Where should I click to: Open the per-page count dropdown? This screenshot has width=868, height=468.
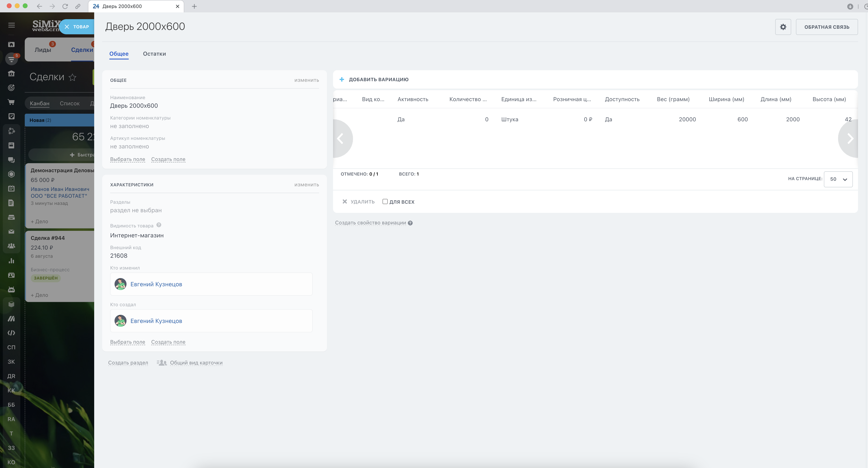pos(838,179)
